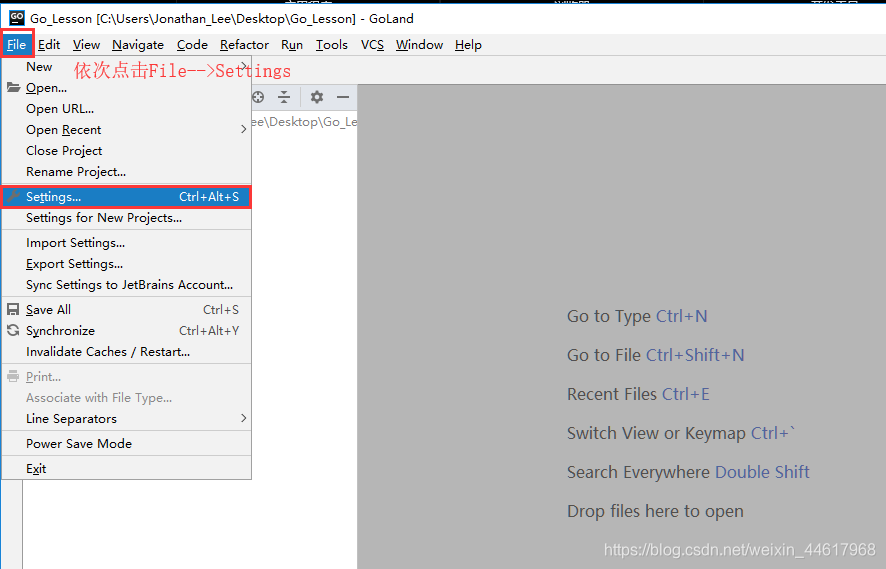Click the locate/scroll from source target icon
The image size is (886, 569).
[258, 97]
